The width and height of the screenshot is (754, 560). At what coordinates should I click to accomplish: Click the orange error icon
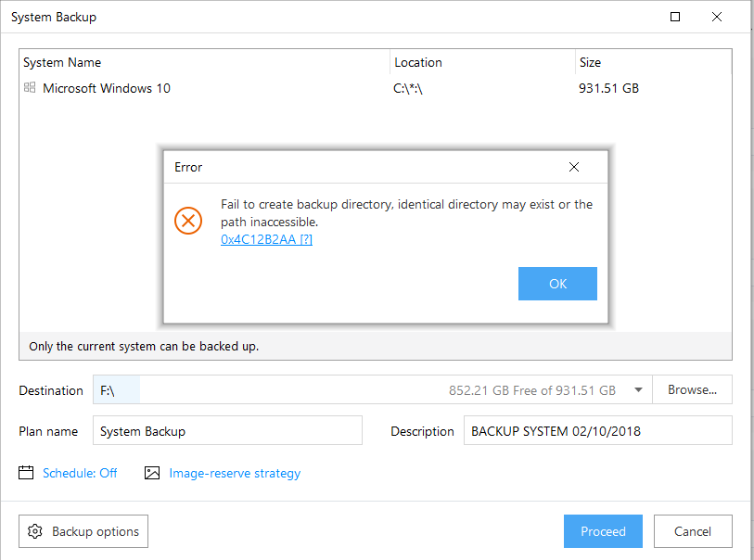(188, 221)
